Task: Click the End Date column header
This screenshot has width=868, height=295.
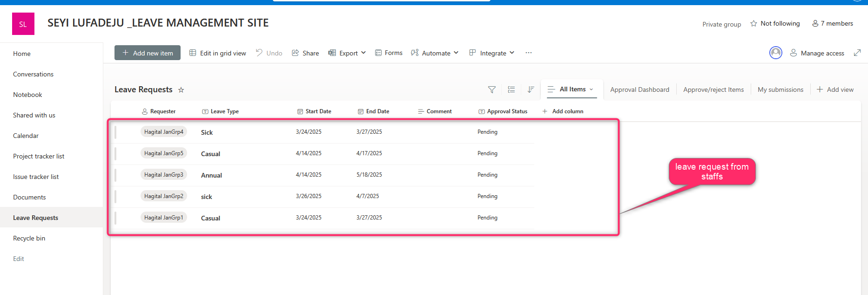Action: (373, 111)
